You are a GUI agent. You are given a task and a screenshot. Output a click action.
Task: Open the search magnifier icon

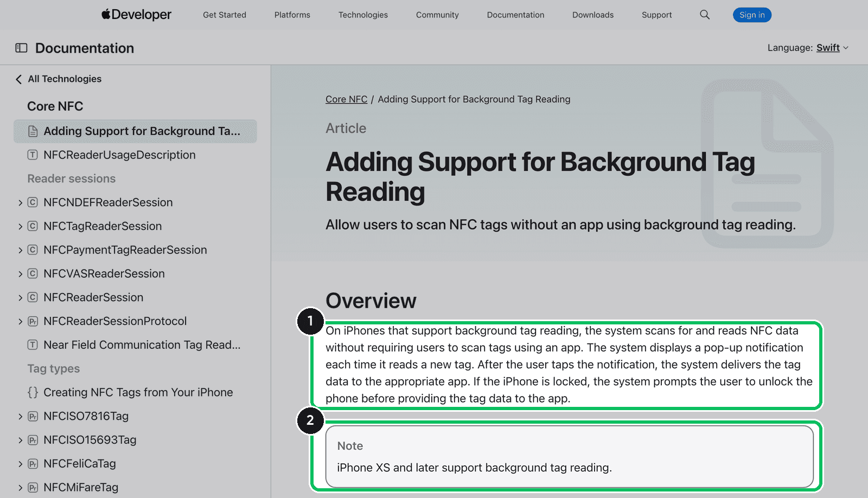pos(705,15)
